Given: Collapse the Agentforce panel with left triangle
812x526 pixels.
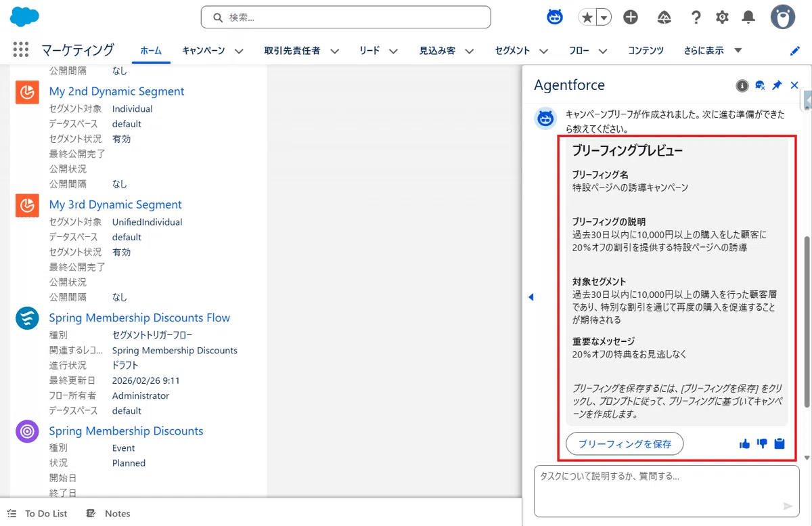Looking at the screenshot, I should 531,297.
